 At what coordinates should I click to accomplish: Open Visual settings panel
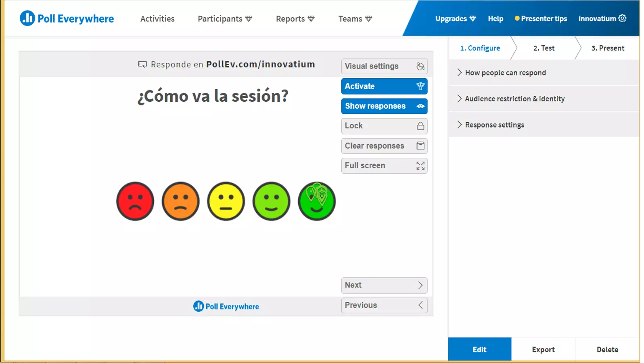pos(384,66)
